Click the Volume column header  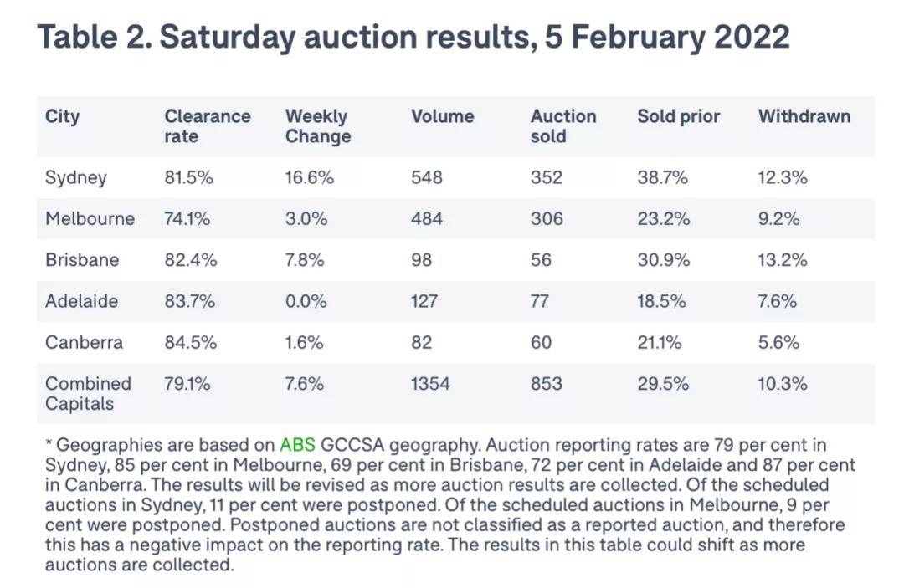[x=442, y=116]
